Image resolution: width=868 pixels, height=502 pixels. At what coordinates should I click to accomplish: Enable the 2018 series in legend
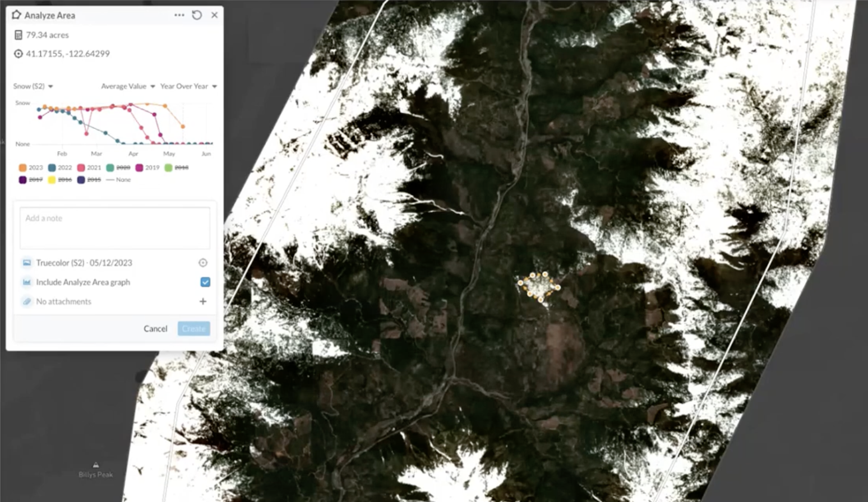[177, 168]
